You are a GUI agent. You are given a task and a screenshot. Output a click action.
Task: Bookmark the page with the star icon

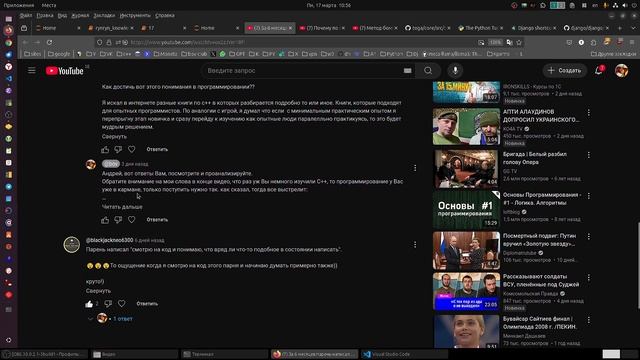[519, 42]
